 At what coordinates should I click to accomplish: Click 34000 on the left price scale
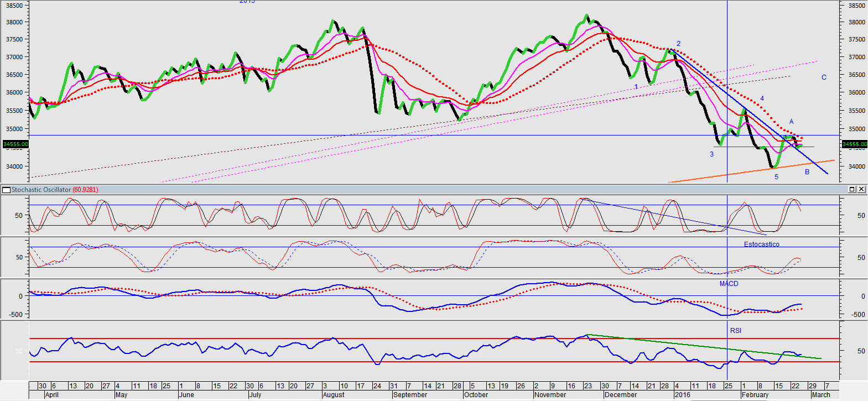pyautogui.click(x=14, y=166)
